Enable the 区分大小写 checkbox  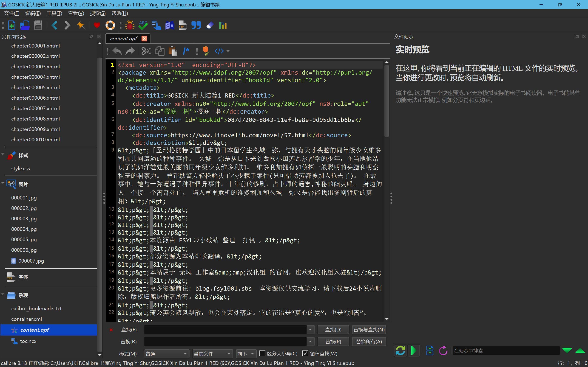[x=262, y=353]
